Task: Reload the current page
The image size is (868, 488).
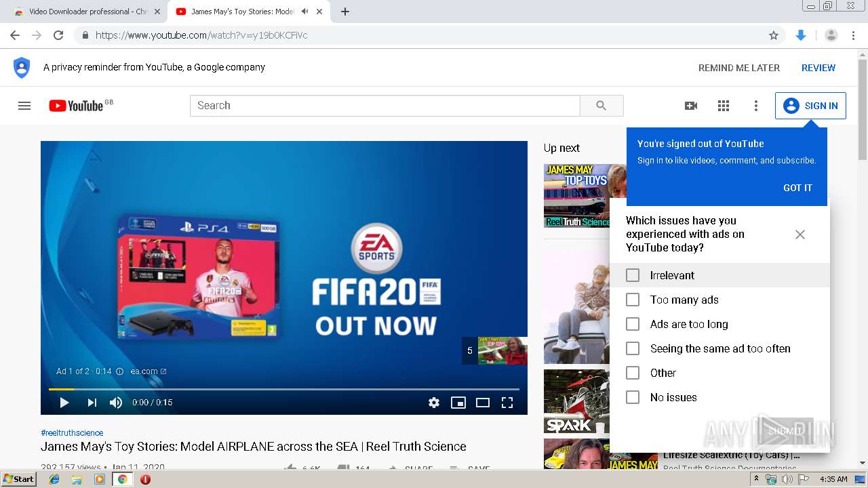Action: click(58, 35)
